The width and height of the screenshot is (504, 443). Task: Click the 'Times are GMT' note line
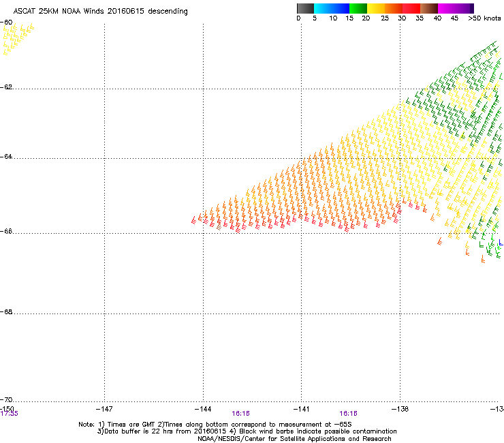tap(215, 425)
